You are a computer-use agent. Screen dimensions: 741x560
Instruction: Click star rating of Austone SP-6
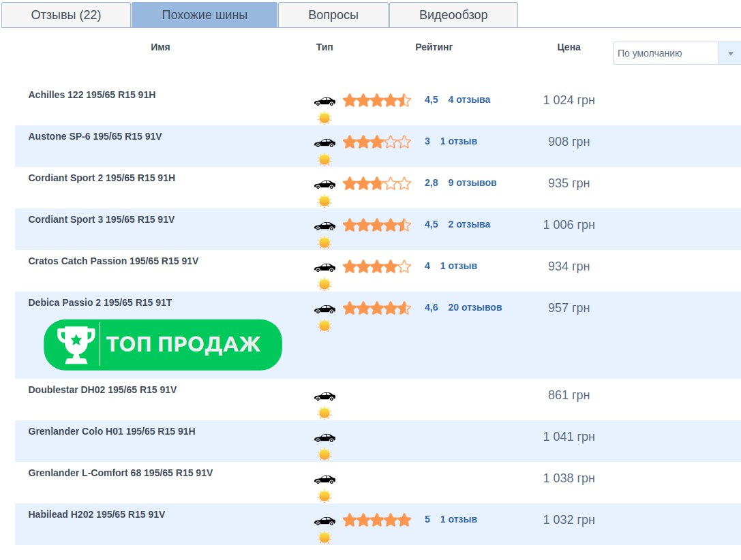[377, 142]
